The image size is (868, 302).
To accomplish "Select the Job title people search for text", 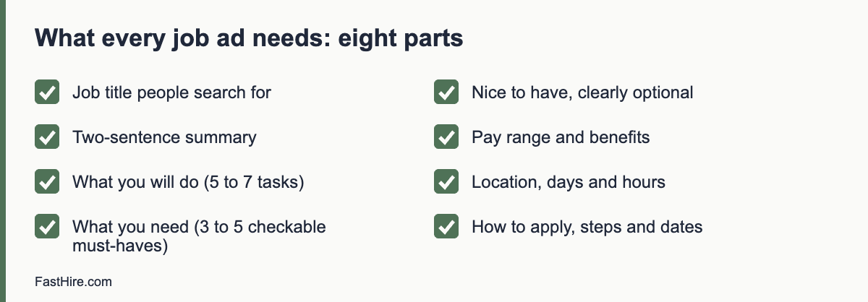I will click(x=171, y=92).
